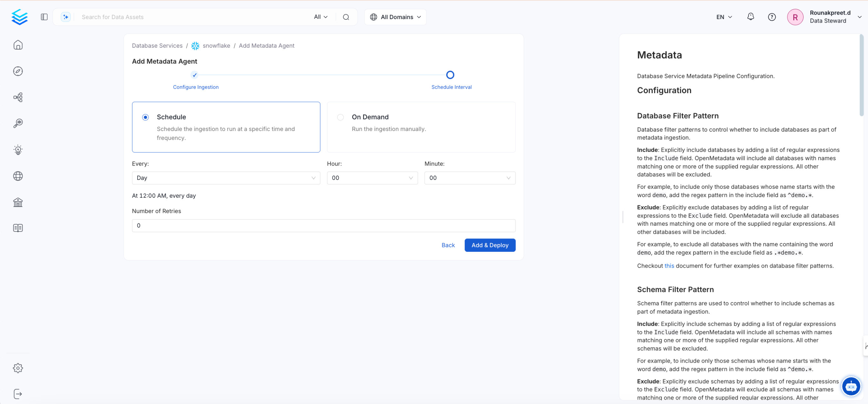Click the AI sparkle search icon
868x404 pixels.
[66, 17]
